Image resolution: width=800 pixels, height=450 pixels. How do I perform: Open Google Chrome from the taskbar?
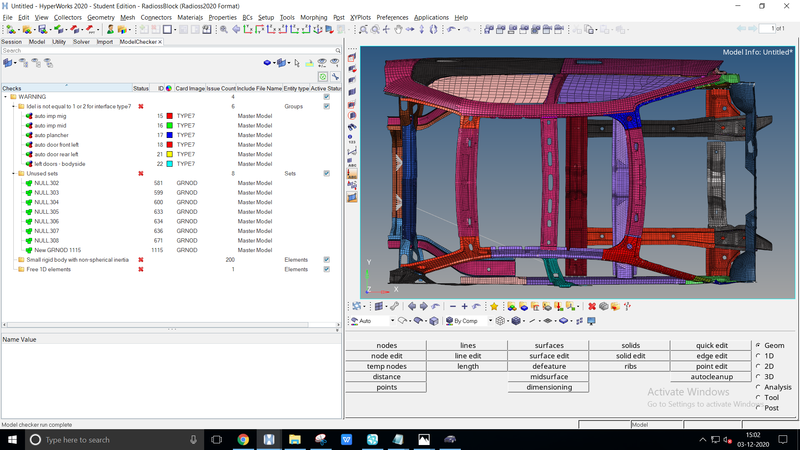click(x=243, y=440)
